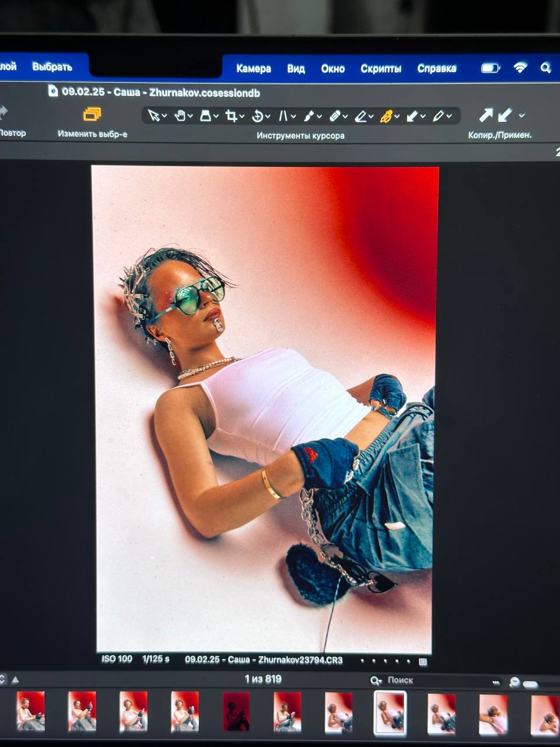The width and height of the screenshot is (560, 747).
Task: Click the Apply adjustments down-left arrow in Копир./Примен.
Action: (505, 115)
